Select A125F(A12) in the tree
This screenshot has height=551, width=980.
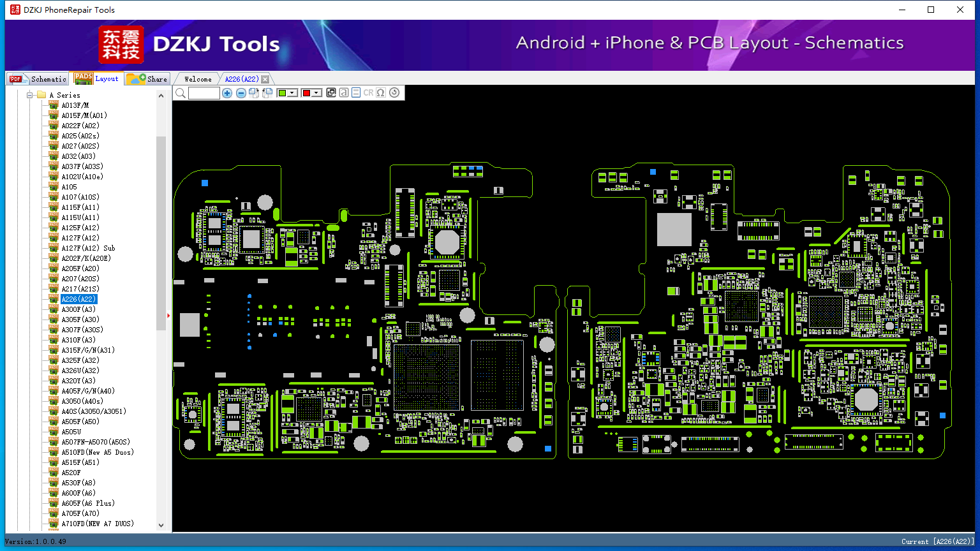click(x=80, y=228)
